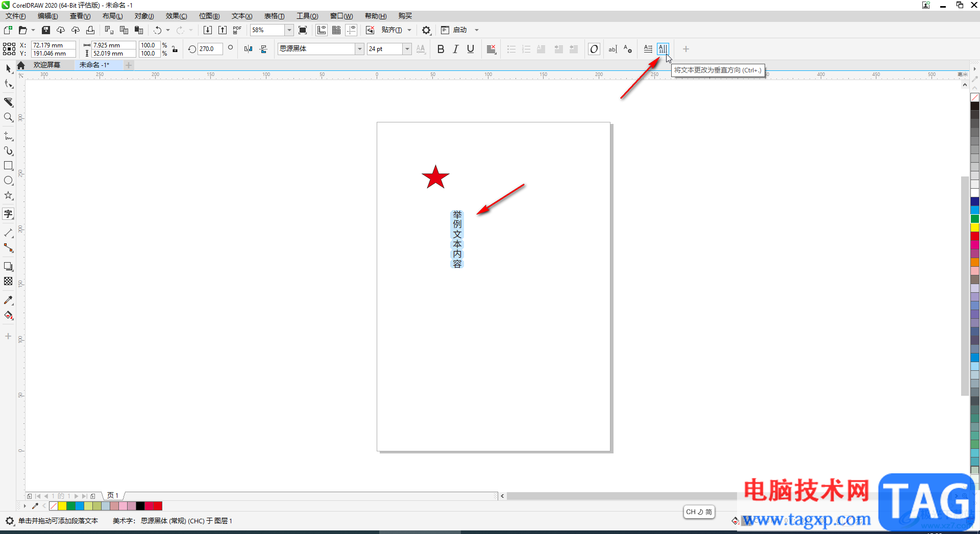Toggle rulers display
980x534 pixels.
coord(322,30)
